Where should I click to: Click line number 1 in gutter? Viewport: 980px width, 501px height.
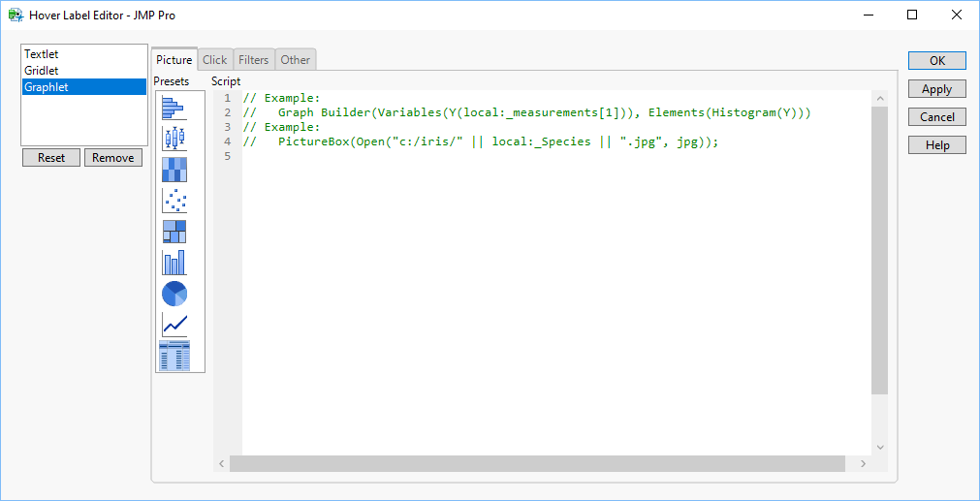pyautogui.click(x=228, y=98)
